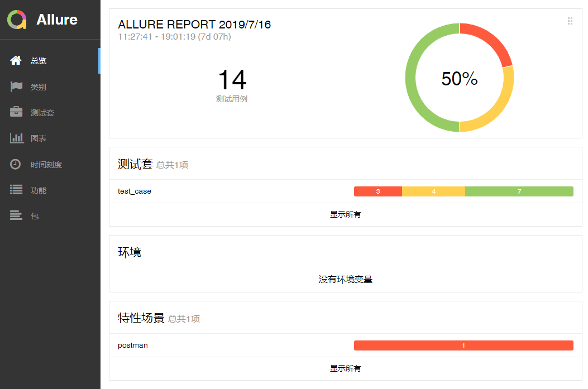Screen dimensions: 588x389
Task: Open the test_case suite row
Action: (x=346, y=191)
